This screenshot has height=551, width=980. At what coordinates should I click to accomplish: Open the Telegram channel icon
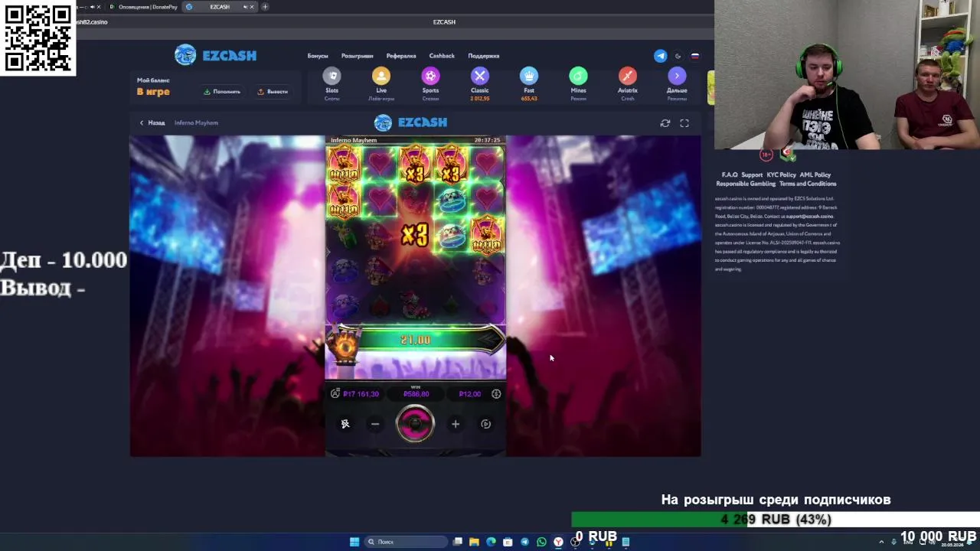(660, 56)
